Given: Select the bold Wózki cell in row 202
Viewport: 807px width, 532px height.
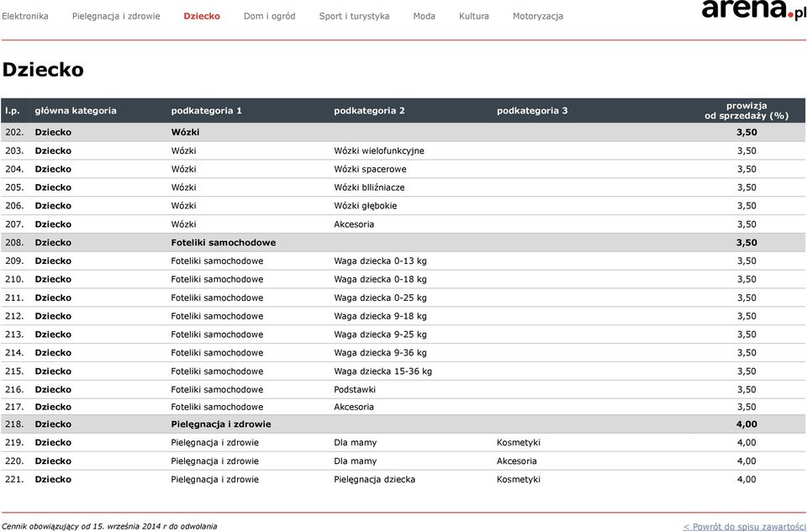Looking at the screenshot, I should pyautogui.click(x=185, y=132).
